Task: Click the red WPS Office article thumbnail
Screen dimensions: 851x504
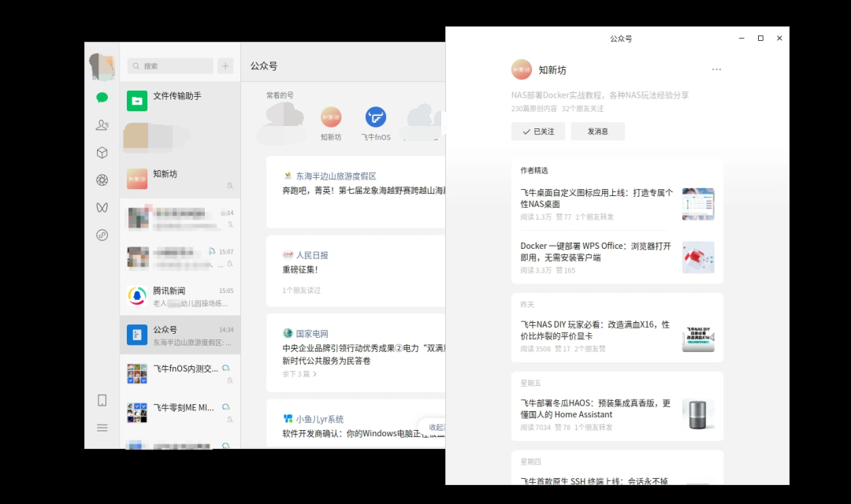Action: pos(698,258)
